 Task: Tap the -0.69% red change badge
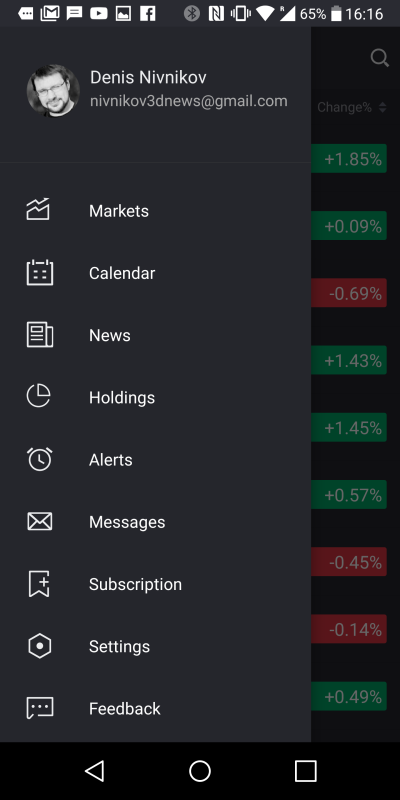click(x=349, y=293)
